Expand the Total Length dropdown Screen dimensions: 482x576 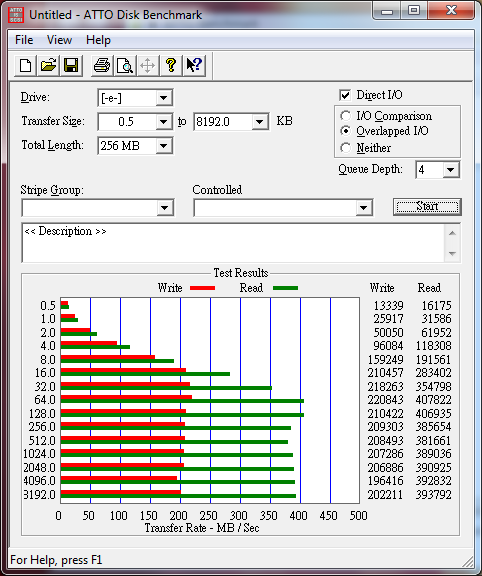(x=163, y=146)
